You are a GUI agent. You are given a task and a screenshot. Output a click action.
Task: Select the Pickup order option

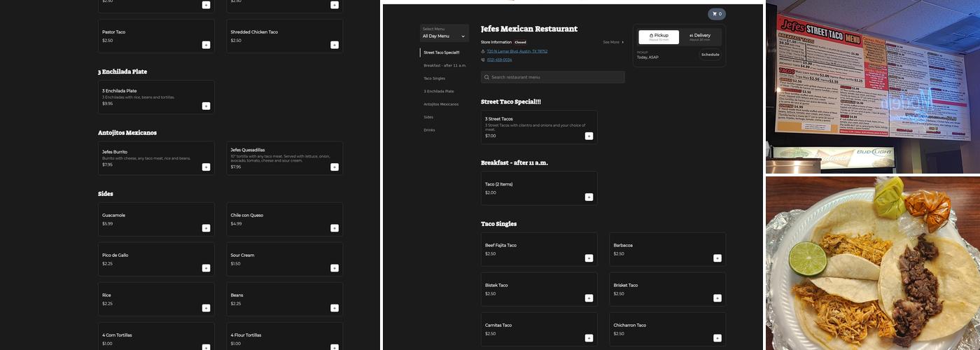(659, 37)
